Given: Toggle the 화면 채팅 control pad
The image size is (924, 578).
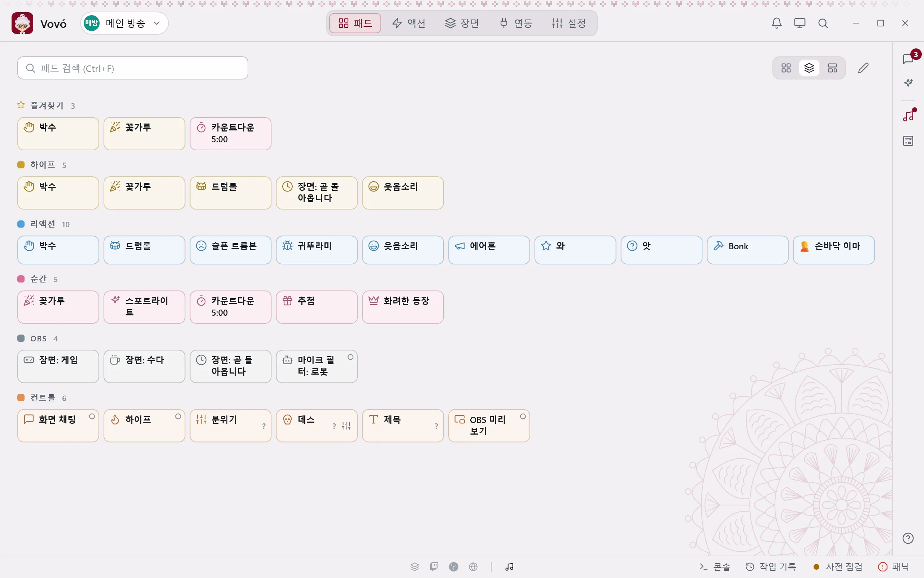Looking at the screenshot, I should click(58, 426).
